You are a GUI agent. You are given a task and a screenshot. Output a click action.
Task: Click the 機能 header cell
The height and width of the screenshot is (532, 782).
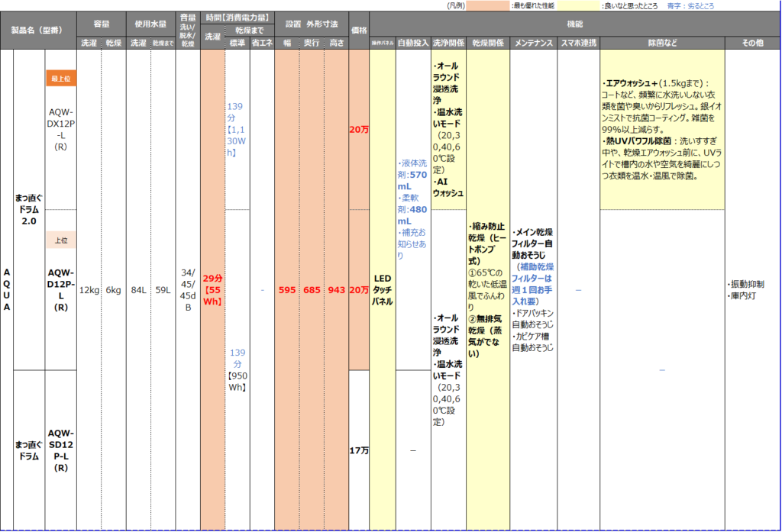click(574, 24)
